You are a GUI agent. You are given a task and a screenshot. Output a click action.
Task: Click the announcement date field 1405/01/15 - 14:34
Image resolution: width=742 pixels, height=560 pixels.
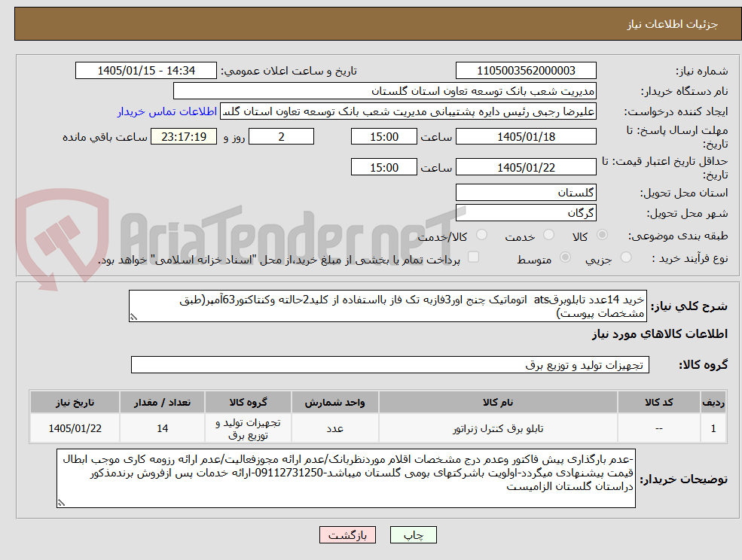point(146,71)
